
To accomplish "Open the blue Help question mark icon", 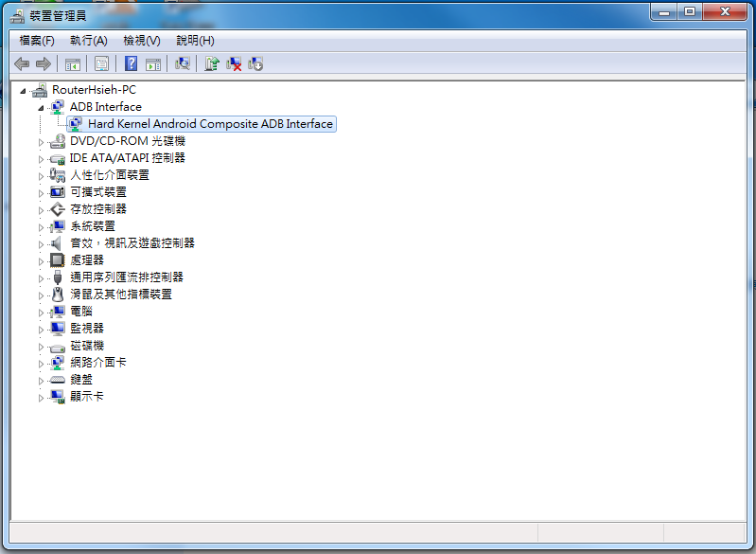I will (131, 63).
